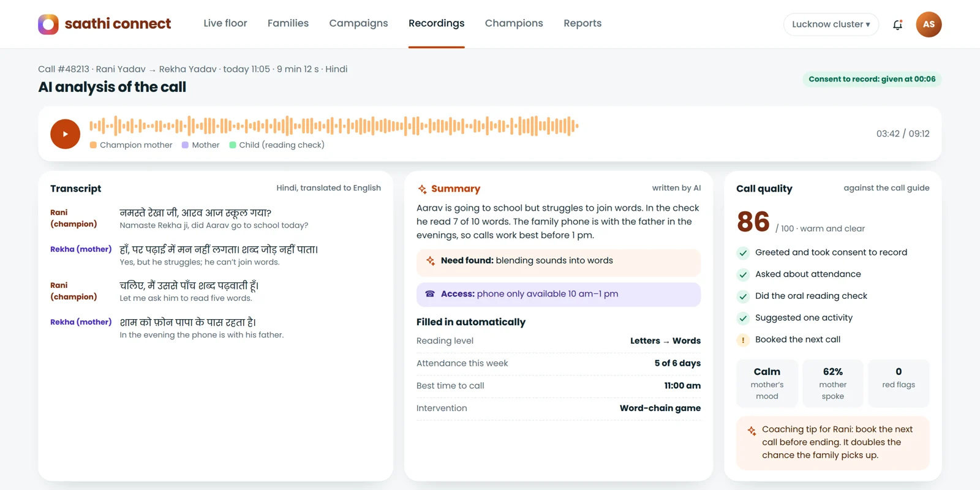Seek within the audio waveform
The image size is (980, 490).
[334, 126]
